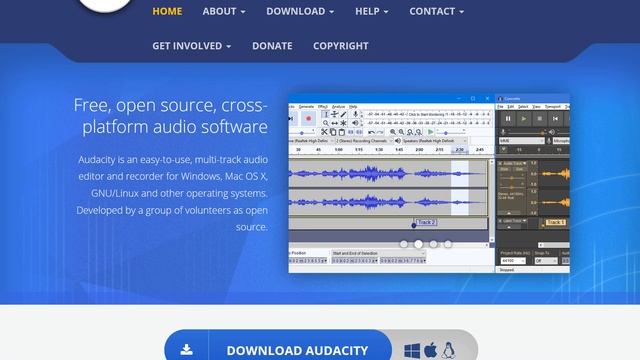
Task: Adjust the gain slider on dark Audio Track
Action: (x=512, y=178)
